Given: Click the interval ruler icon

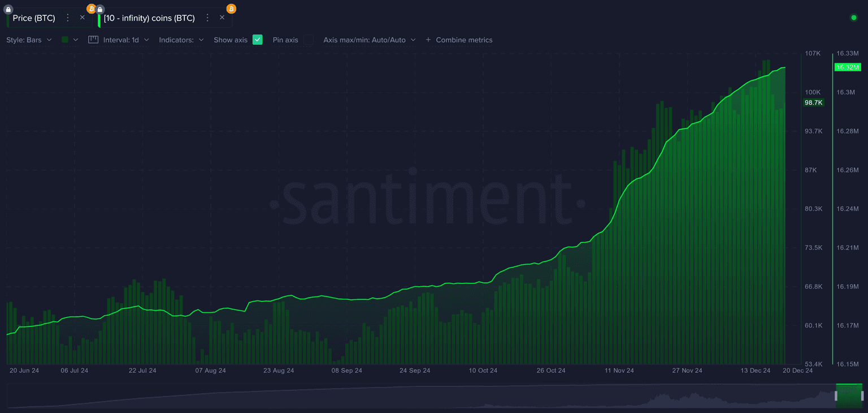Looking at the screenshot, I should (93, 40).
